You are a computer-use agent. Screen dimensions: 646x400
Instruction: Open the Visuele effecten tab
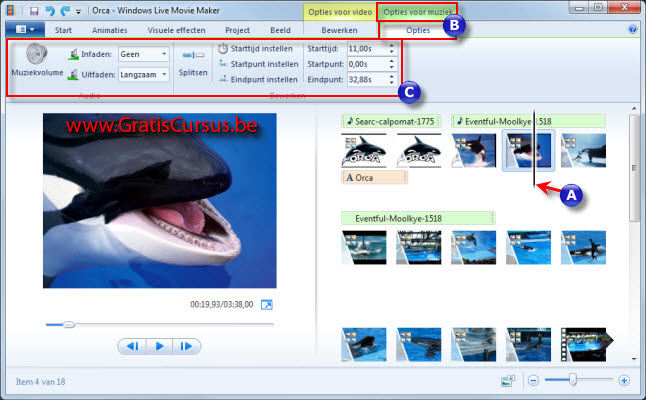(x=176, y=30)
